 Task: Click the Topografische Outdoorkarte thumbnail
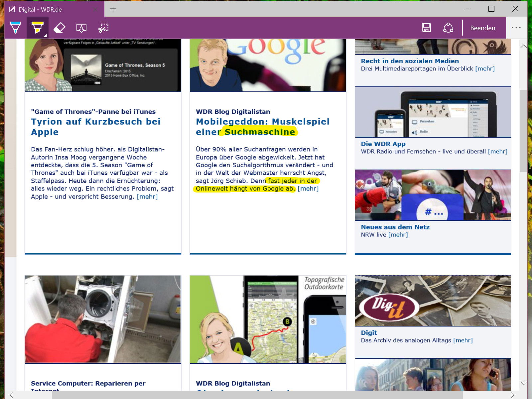point(268,319)
